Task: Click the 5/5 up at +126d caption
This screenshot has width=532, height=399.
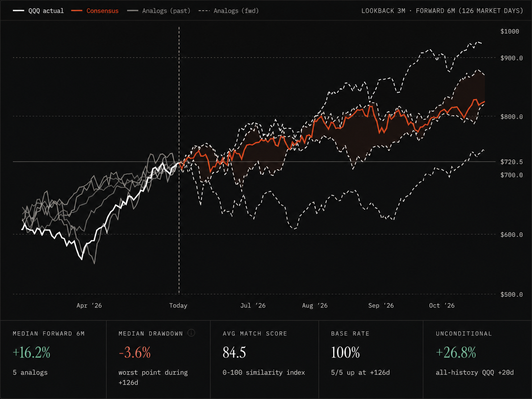Action: point(360,373)
